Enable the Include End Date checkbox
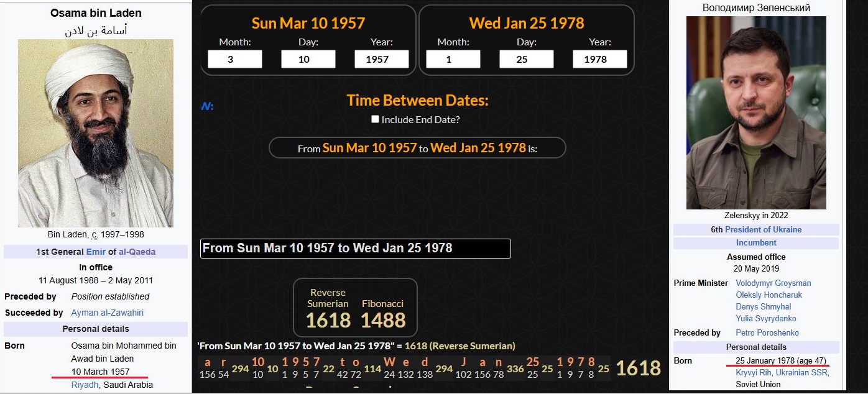This screenshot has width=868, height=394. 375,119
